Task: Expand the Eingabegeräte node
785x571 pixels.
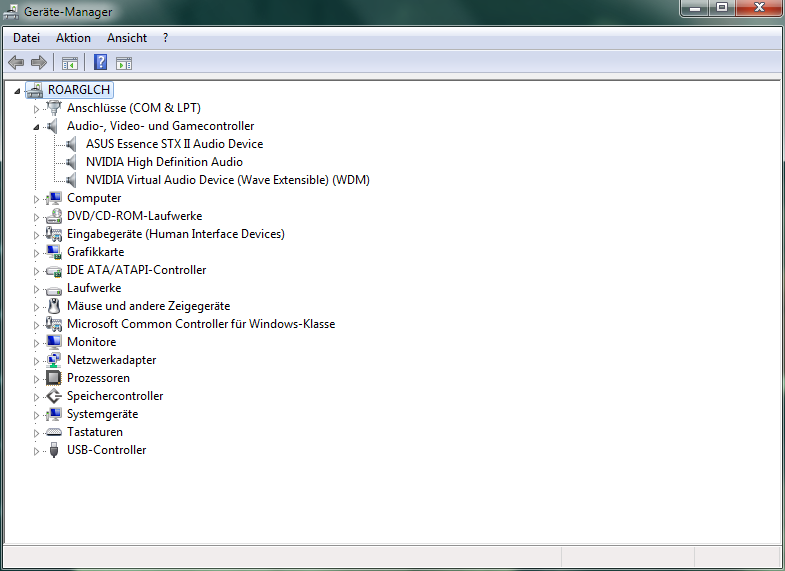Action: [x=36, y=235]
